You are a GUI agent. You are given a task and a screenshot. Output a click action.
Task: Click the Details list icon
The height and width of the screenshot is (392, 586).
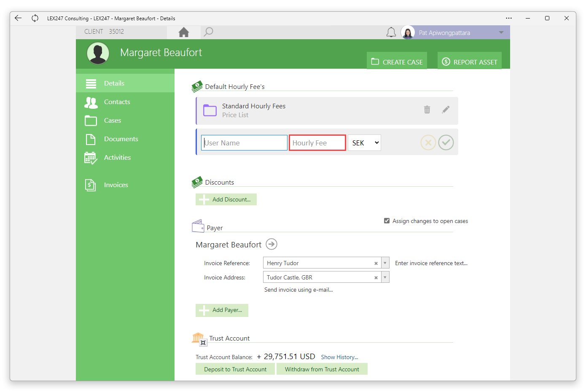tap(91, 83)
